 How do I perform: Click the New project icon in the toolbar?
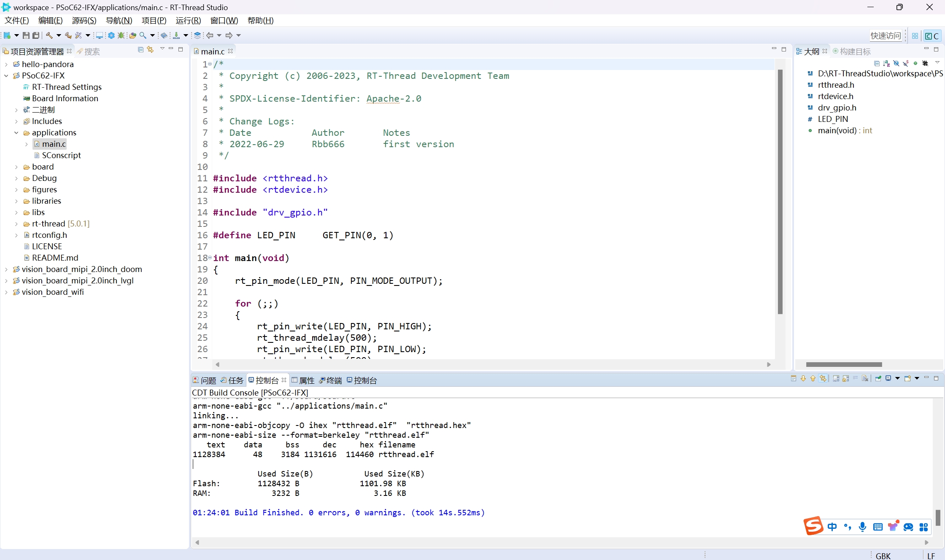(7, 35)
